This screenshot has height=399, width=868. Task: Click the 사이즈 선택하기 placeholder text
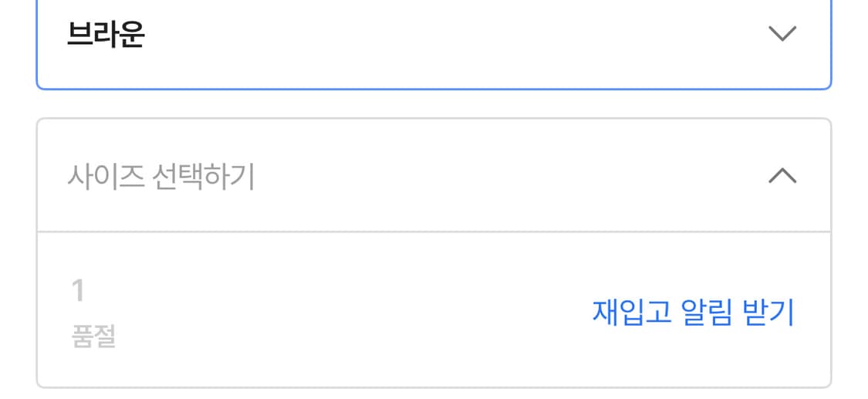click(x=160, y=178)
